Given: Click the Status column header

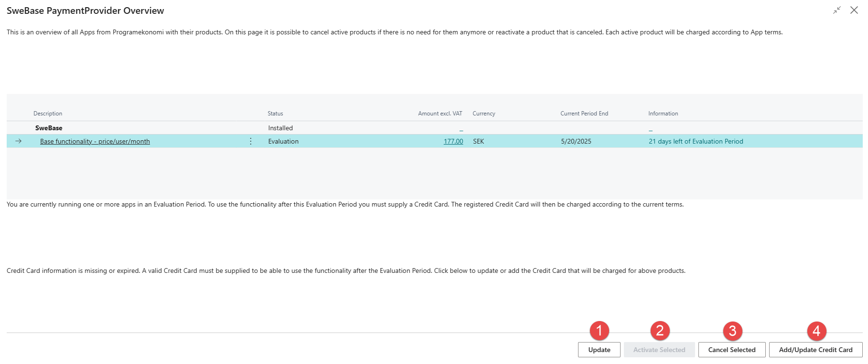Looking at the screenshot, I should pyautogui.click(x=275, y=114).
